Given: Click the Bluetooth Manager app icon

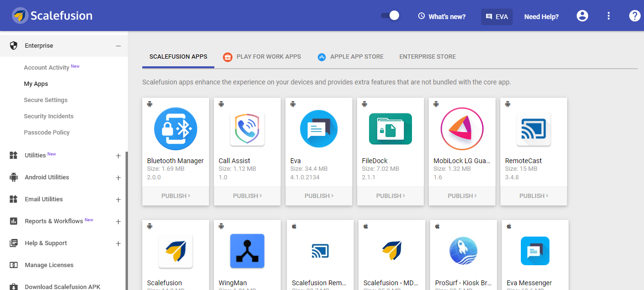Looking at the screenshot, I should 176,129.
